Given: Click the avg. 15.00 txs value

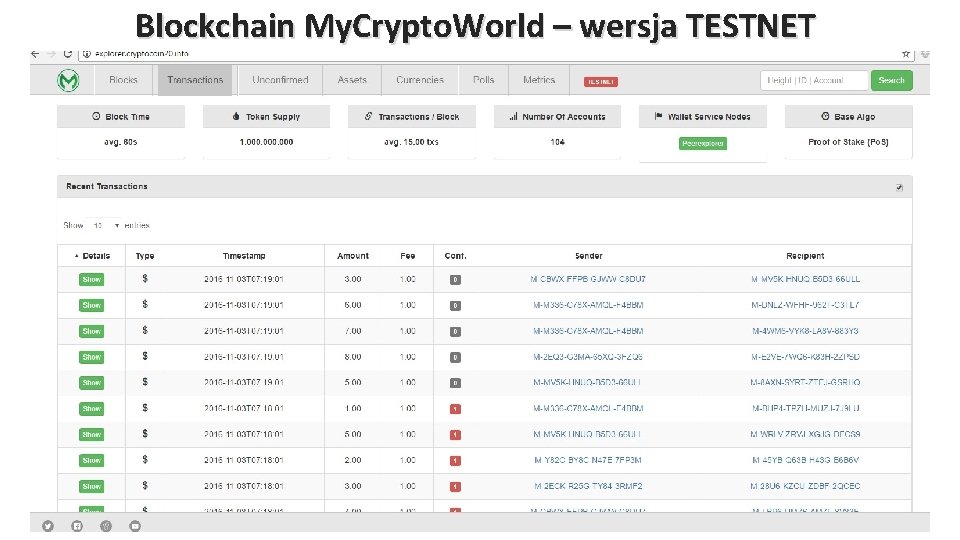Looking at the screenshot, I should tap(411, 142).
